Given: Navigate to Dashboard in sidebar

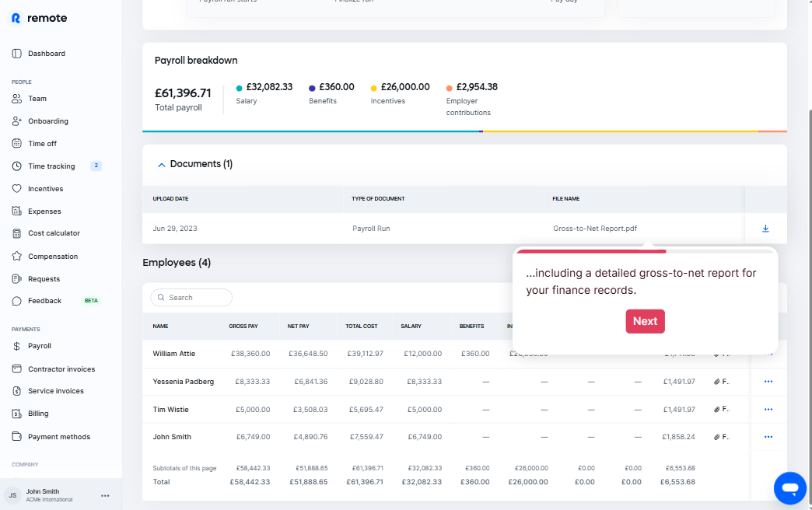Looking at the screenshot, I should 46,54.
